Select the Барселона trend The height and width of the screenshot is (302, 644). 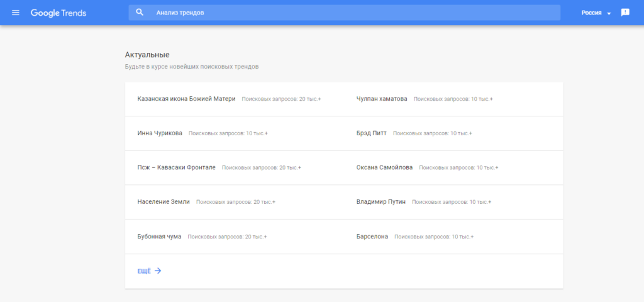point(372,237)
